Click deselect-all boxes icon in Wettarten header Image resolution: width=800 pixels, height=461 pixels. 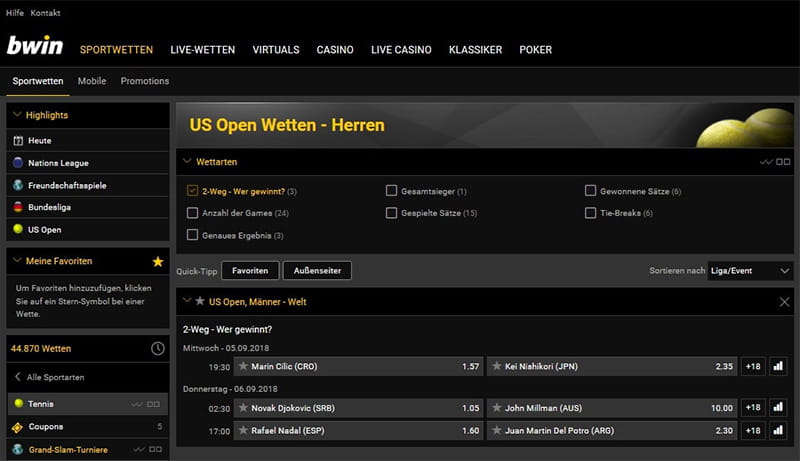coord(783,162)
